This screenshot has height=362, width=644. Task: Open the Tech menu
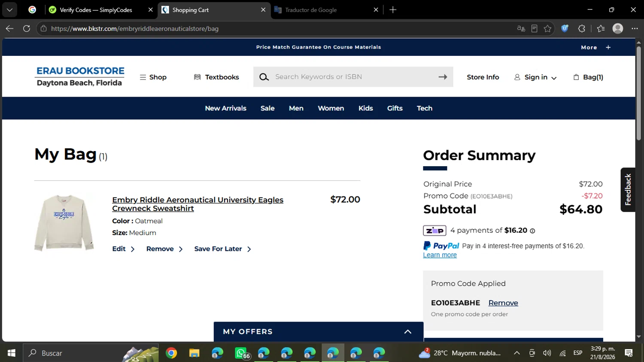[x=425, y=108]
